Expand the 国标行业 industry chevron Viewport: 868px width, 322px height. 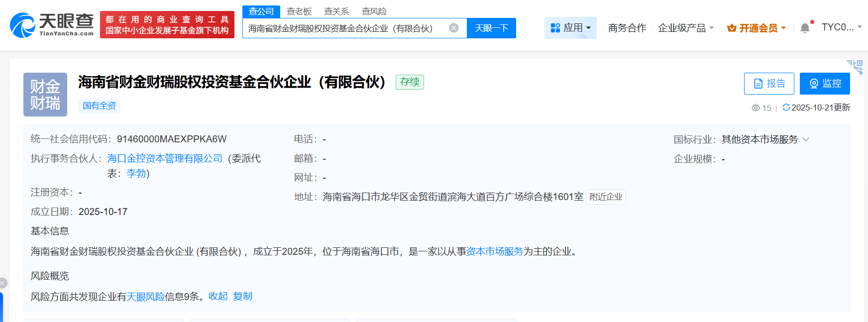click(806, 139)
